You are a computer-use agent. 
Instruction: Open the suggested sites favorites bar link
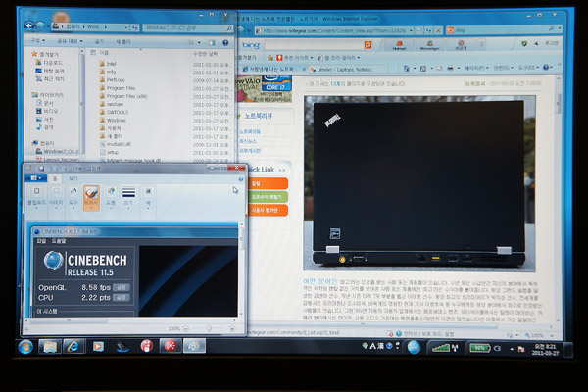pos(294,58)
